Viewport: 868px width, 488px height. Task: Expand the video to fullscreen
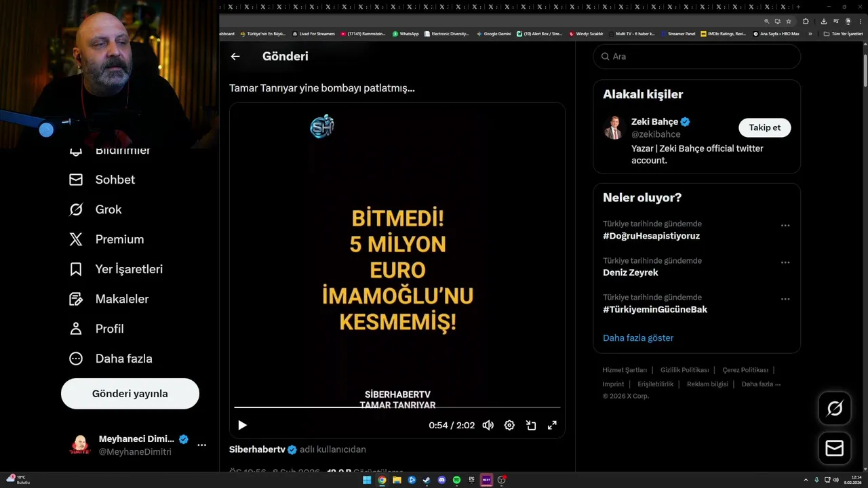552,425
